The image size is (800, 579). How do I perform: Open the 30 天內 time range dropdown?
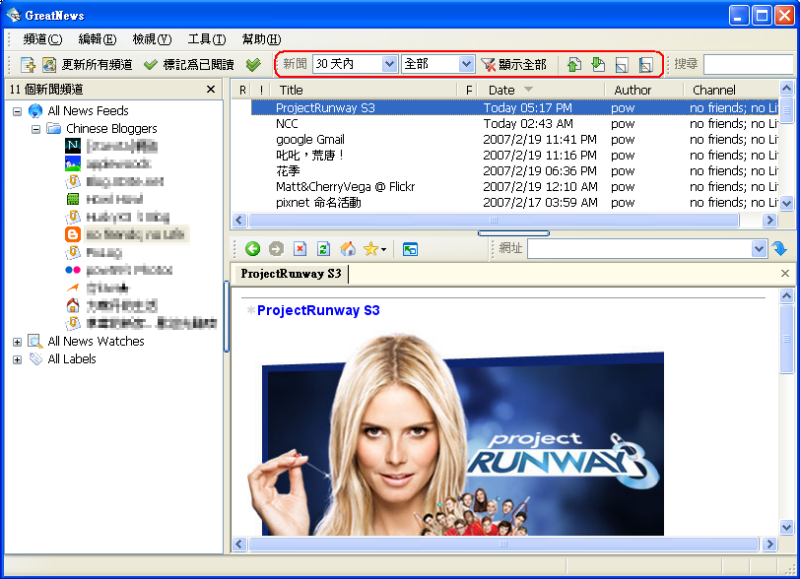tap(389, 64)
